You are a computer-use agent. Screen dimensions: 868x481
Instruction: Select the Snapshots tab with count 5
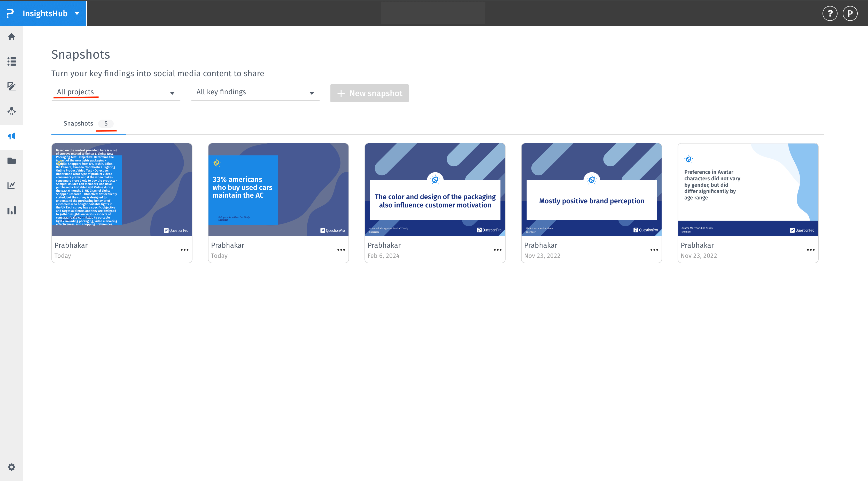(88, 124)
